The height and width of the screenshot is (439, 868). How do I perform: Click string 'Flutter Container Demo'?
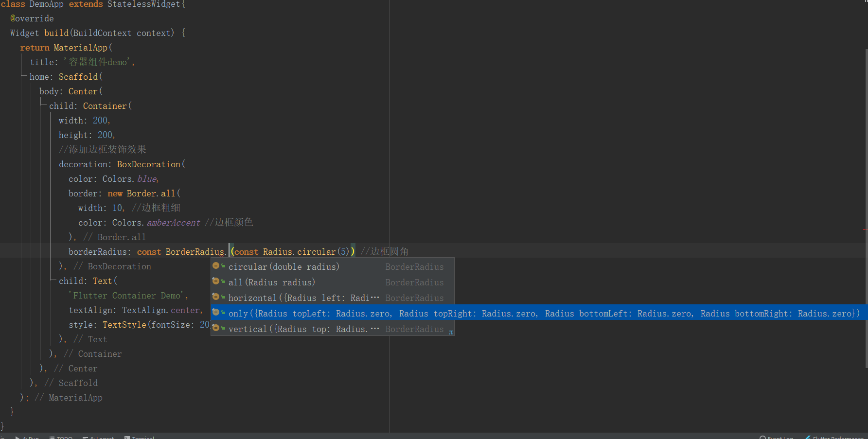pos(126,296)
